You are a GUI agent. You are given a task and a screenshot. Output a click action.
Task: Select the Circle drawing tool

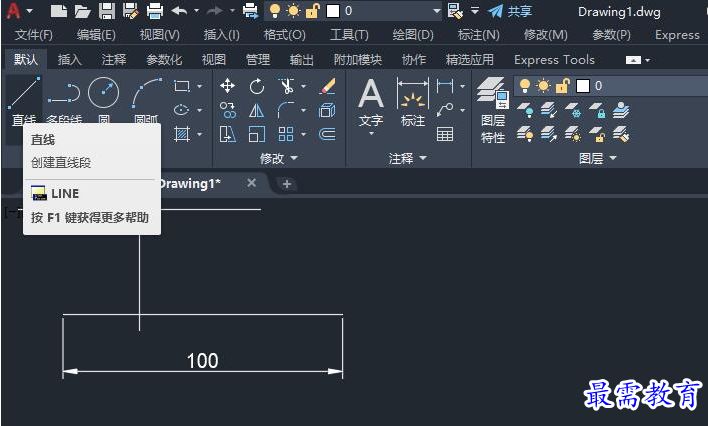tap(103, 93)
